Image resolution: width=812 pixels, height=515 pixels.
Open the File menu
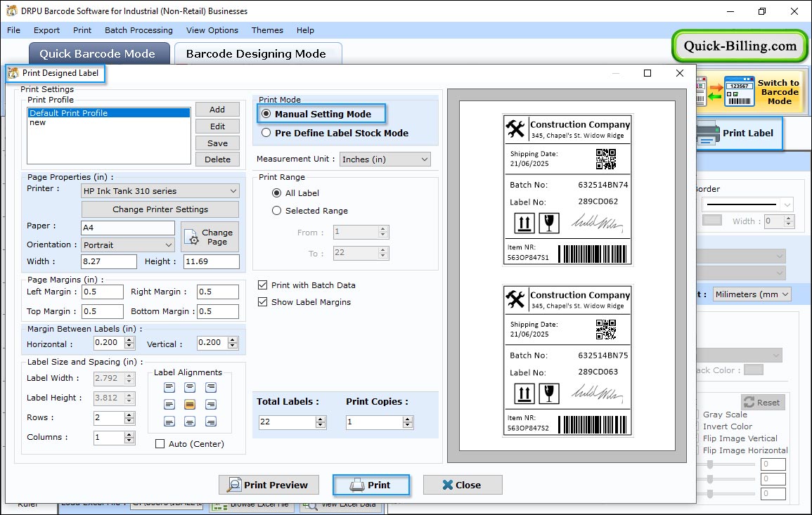(x=14, y=30)
